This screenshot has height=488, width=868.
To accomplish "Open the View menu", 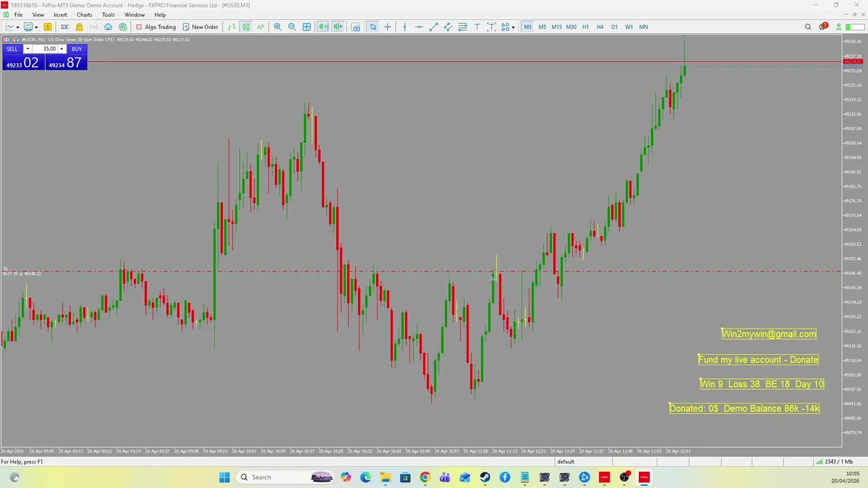I will point(38,15).
